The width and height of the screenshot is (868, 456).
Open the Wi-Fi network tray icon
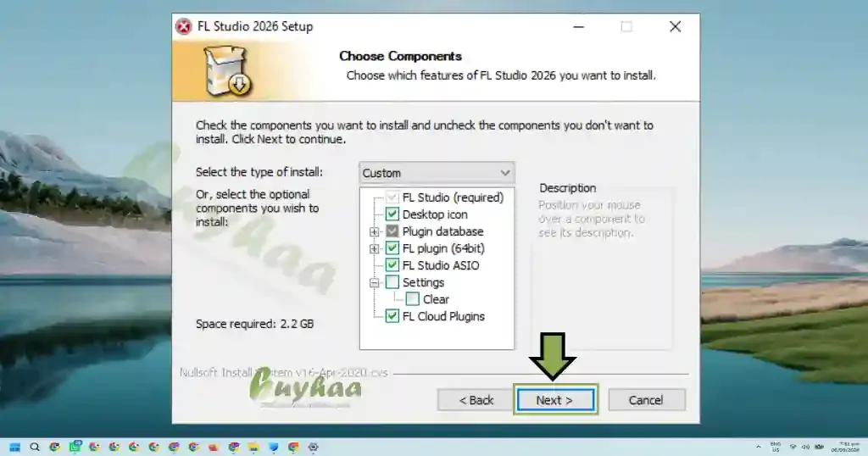click(x=793, y=447)
